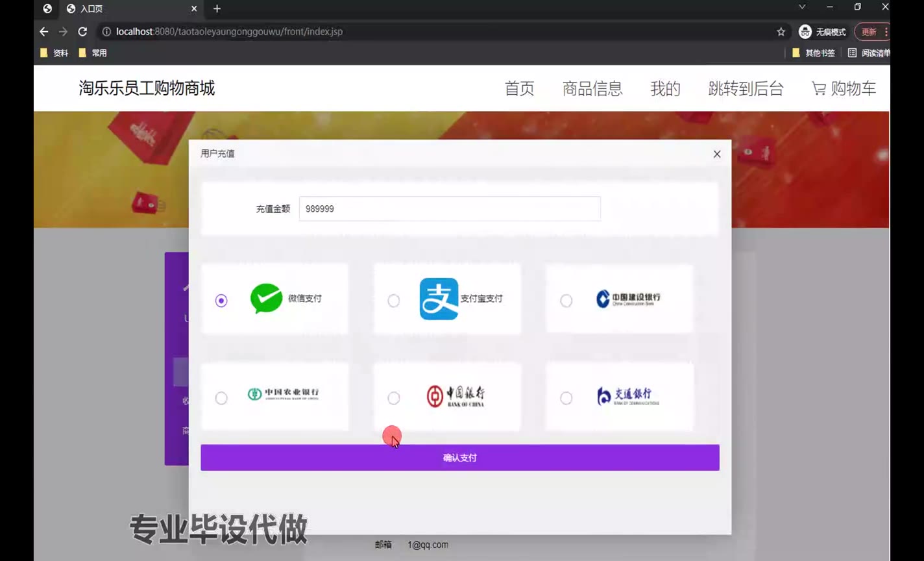Viewport: 924px width, 561px height.
Task: Close the 用户充值 dialog
Action: pos(717,154)
